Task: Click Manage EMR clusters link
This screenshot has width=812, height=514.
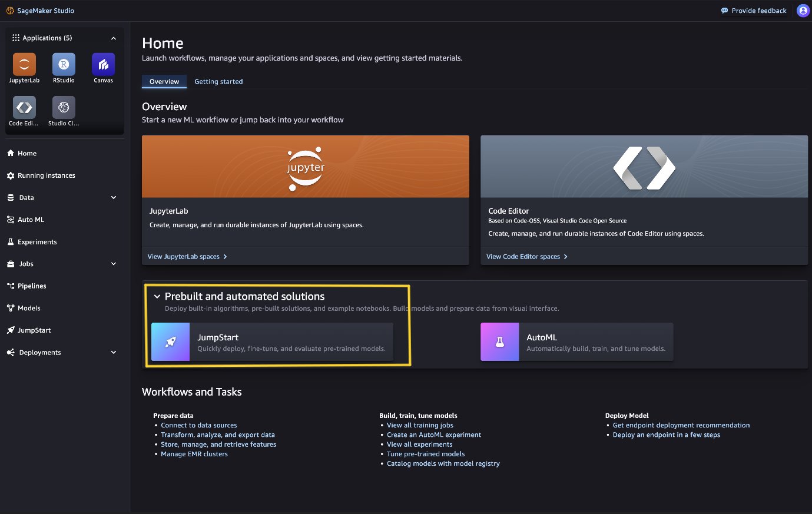Action: coord(194,454)
